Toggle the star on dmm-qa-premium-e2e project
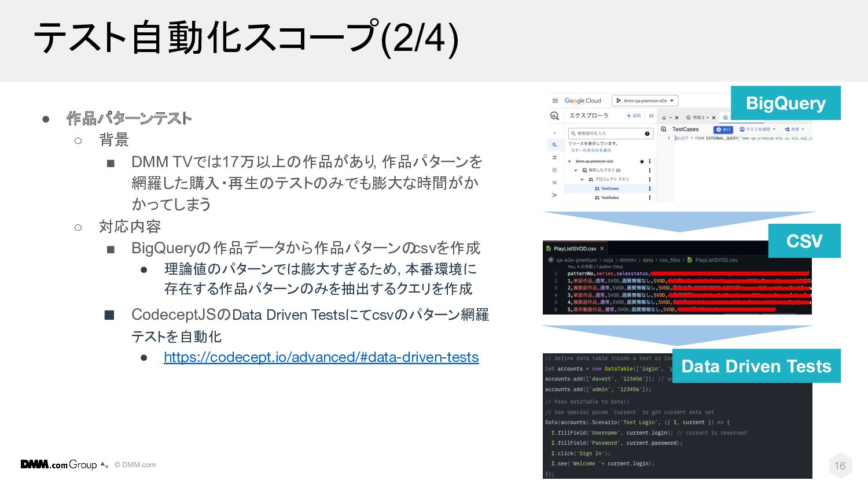The height and width of the screenshot is (488, 868). click(642, 161)
